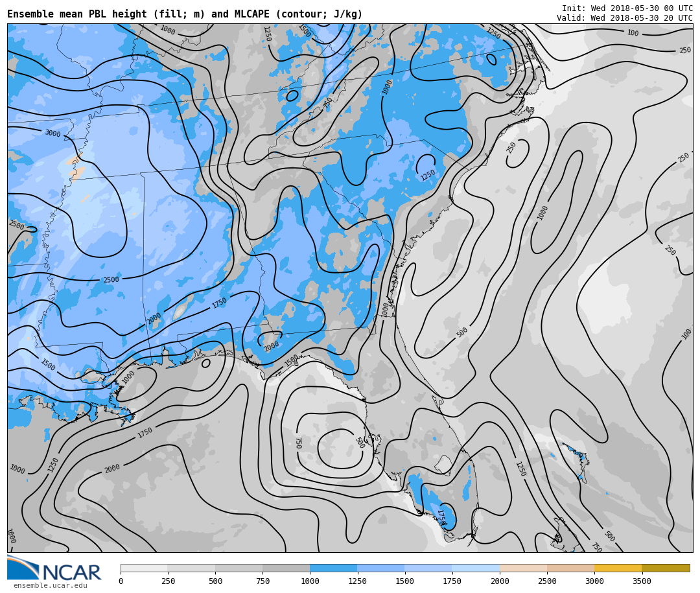Pick the 2500–3000 tan colorbar swatch
The height and width of the screenshot is (593, 700).
point(570,568)
